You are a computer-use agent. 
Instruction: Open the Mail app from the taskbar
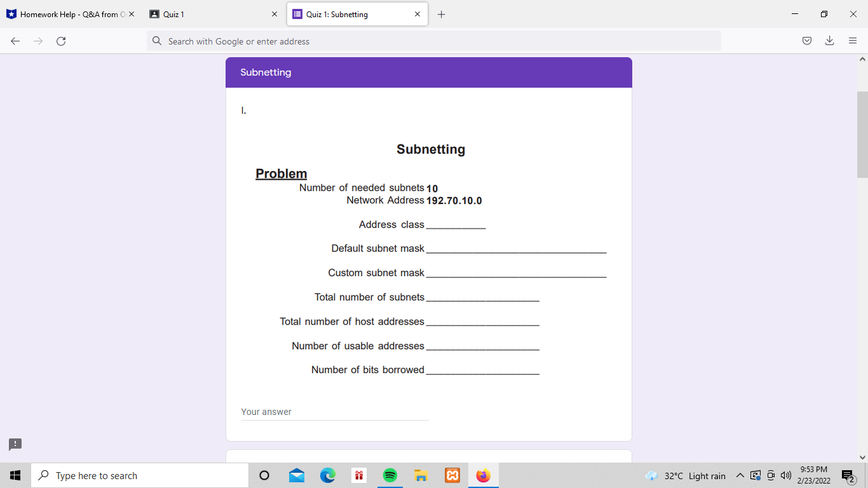click(296, 475)
